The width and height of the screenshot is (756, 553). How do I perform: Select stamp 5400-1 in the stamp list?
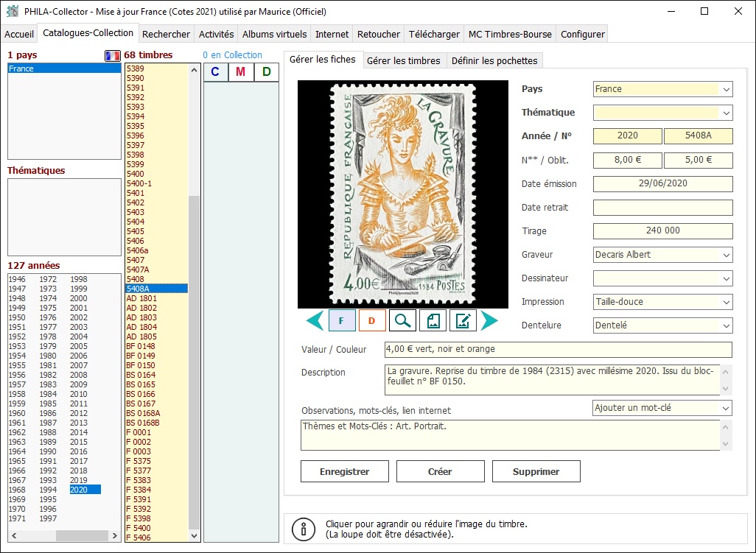pos(156,183)
